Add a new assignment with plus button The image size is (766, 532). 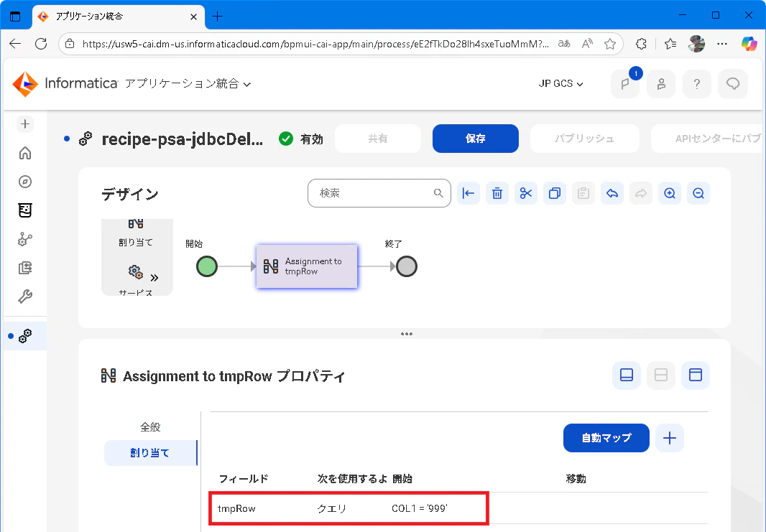tap(669, 438)
